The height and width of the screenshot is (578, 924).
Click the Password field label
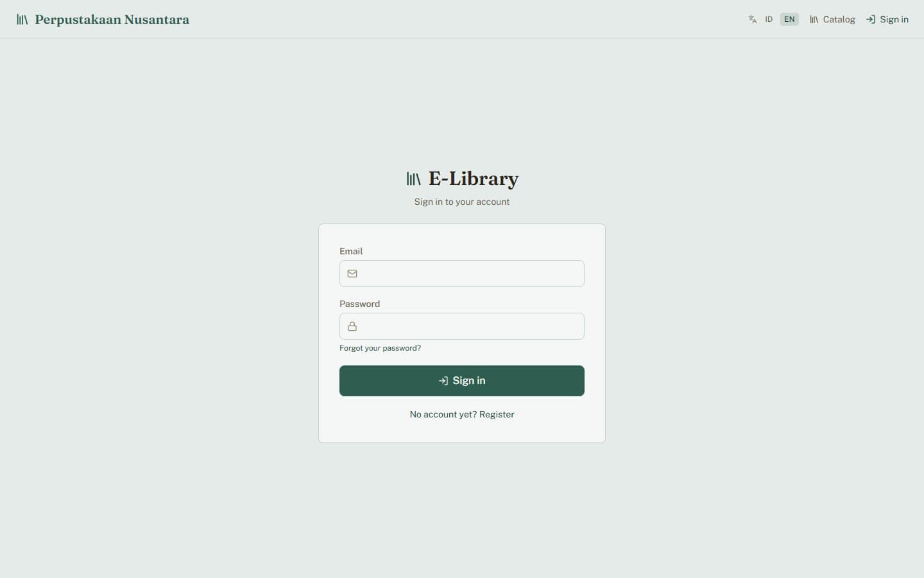point(359,304)
